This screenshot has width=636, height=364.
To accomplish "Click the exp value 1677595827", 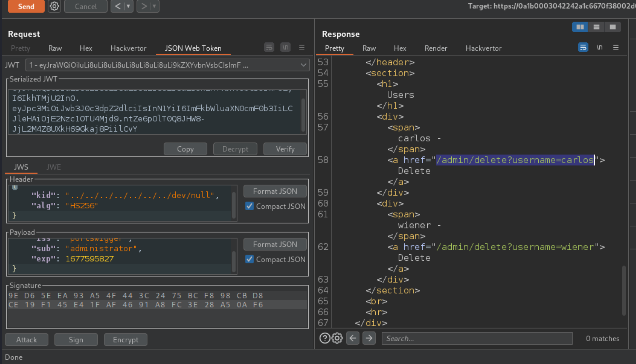I will click(90, 259).
